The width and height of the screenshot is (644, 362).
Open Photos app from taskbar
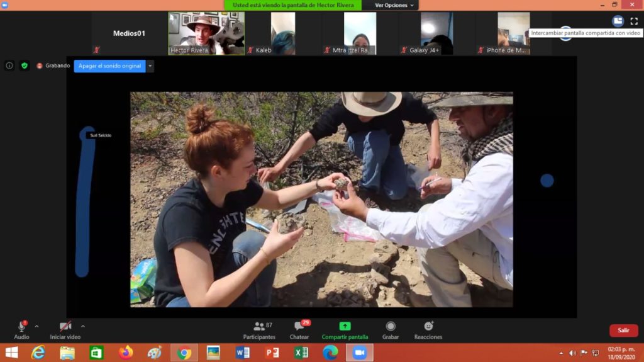click(x=213, y=353)
